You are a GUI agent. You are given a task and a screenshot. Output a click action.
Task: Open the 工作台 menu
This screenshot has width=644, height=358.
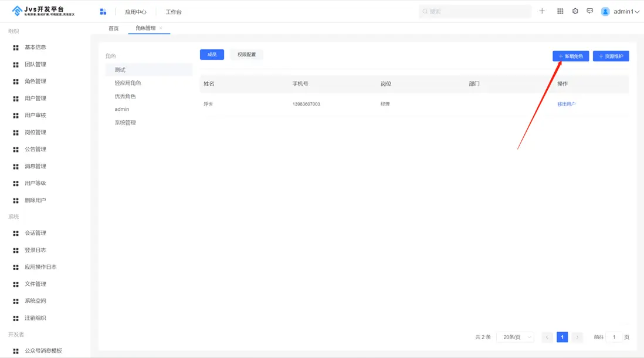click(x=174, y=12)
